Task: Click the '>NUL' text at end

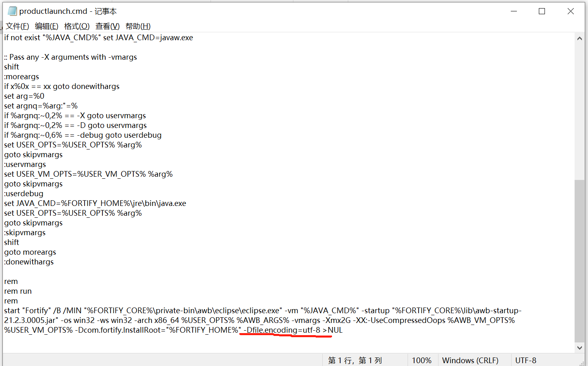Action: coord(333,330)
